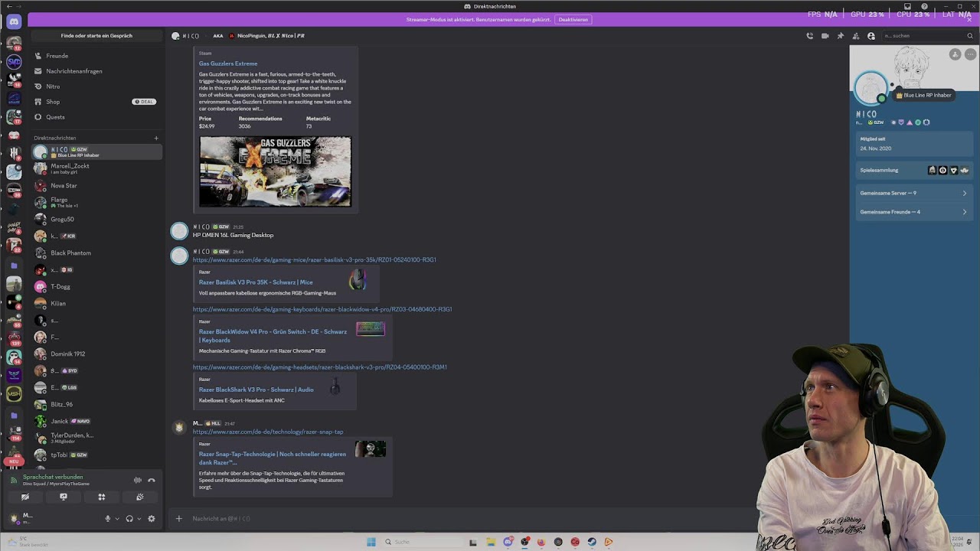Add friends to this direct message
This screenshot has height=551, width=980.
click(x=856, y=36)
